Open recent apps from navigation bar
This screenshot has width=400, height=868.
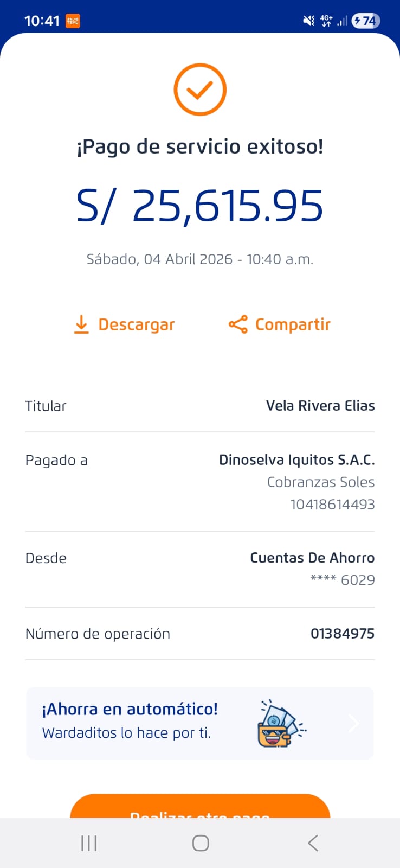pos(89,843)
